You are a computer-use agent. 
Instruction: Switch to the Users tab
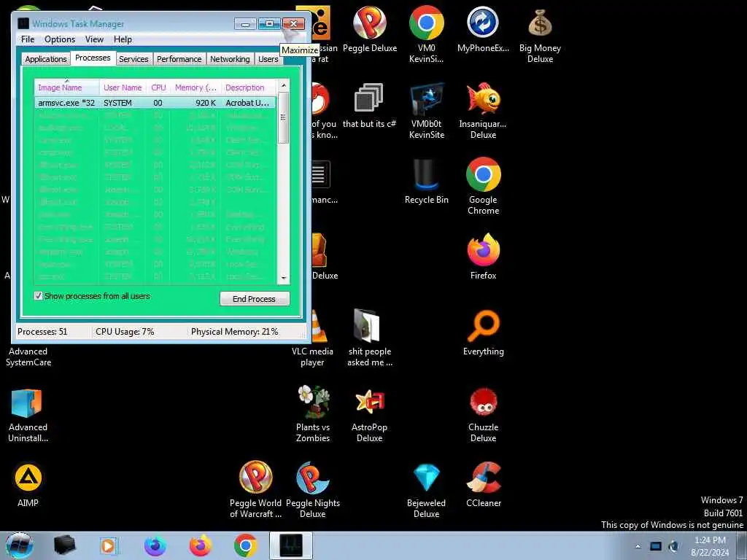[x=268, y=59]
